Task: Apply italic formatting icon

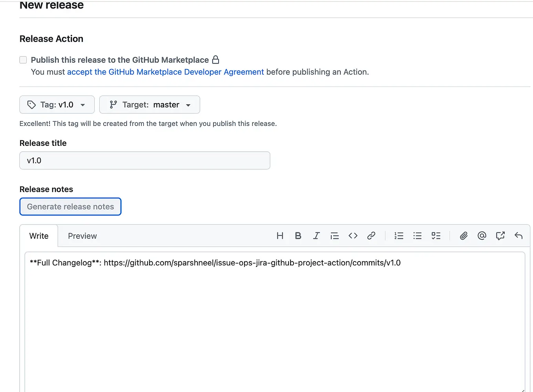Action: click(x=316, y=236)
